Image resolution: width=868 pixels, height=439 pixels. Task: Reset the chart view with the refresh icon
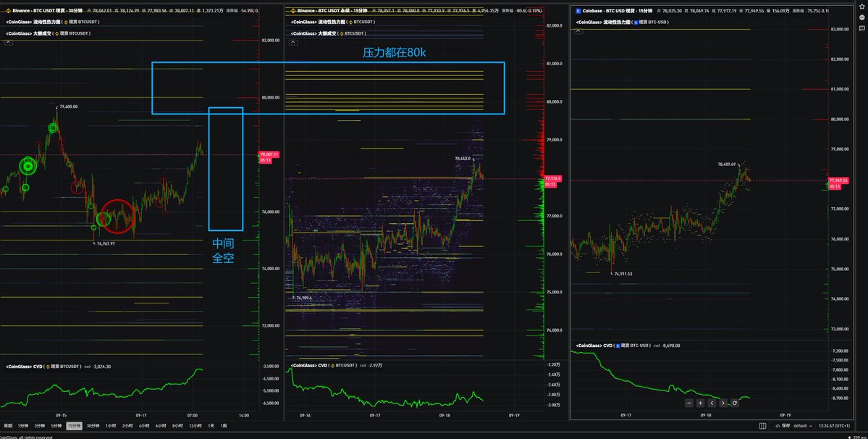tap(735, 403)
